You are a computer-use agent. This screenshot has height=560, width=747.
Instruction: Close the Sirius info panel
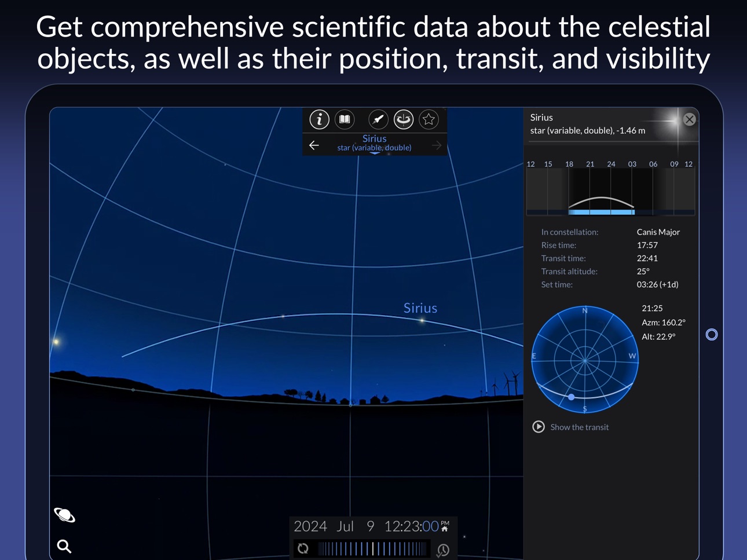[689, 119]
